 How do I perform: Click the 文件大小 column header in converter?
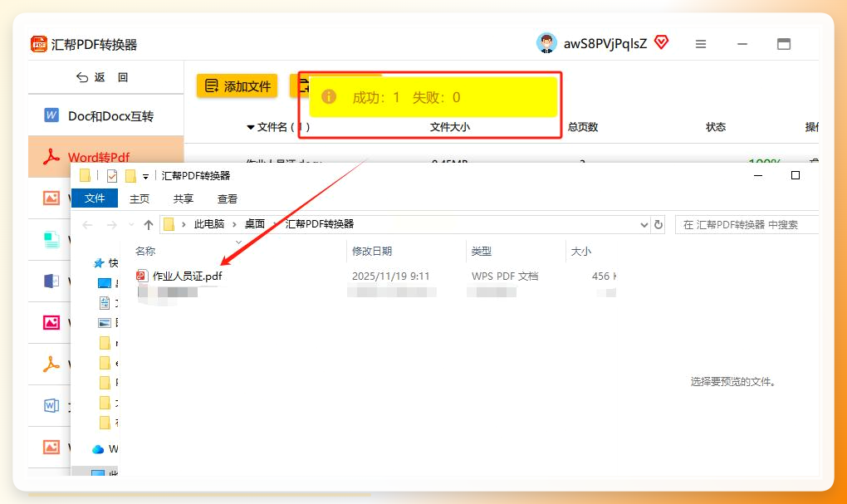pyautogui.click(x=449, y=127)
